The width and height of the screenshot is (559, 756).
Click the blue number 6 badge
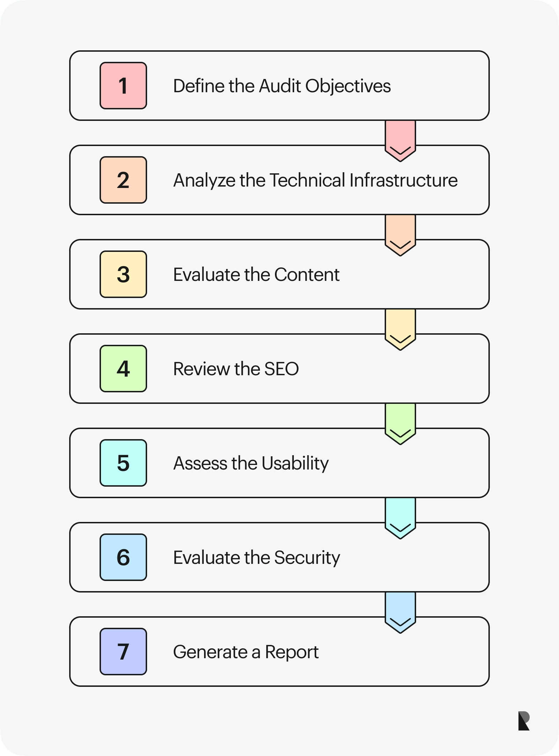(123, 557)
